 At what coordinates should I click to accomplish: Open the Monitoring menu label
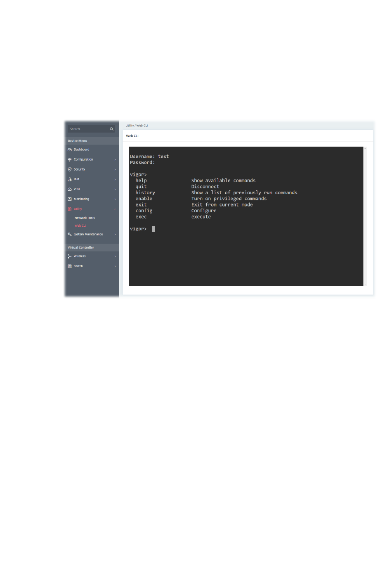tap(81, 199)
